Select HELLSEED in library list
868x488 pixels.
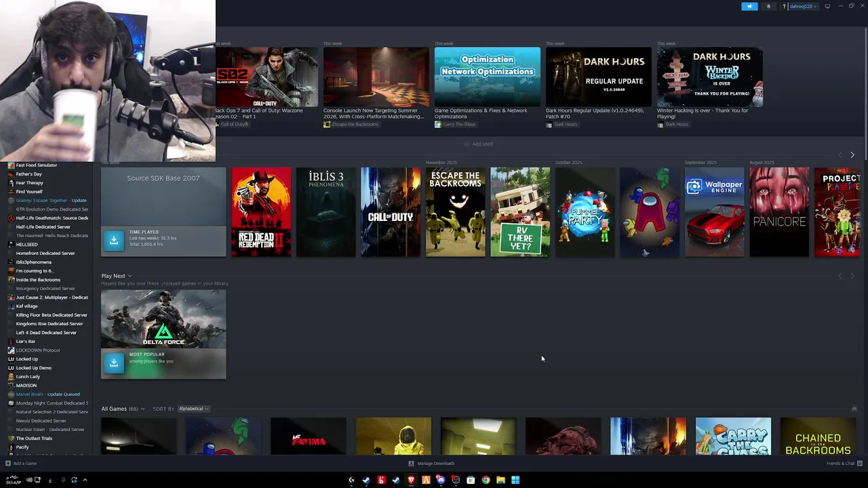(26, 245)
